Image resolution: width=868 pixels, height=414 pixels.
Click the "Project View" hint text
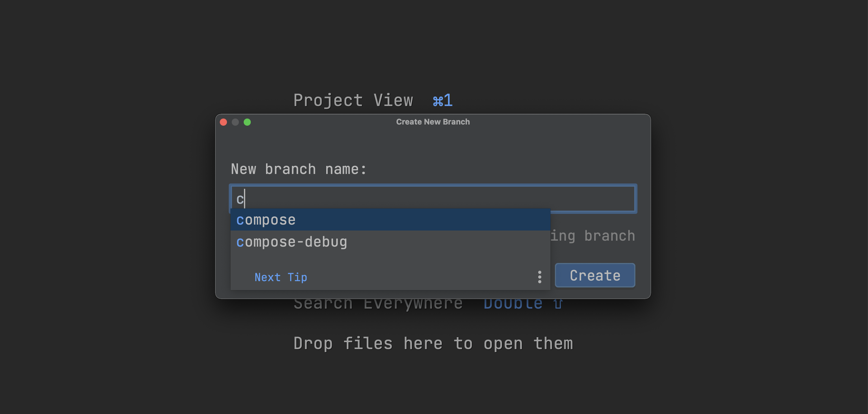[353, 100]
